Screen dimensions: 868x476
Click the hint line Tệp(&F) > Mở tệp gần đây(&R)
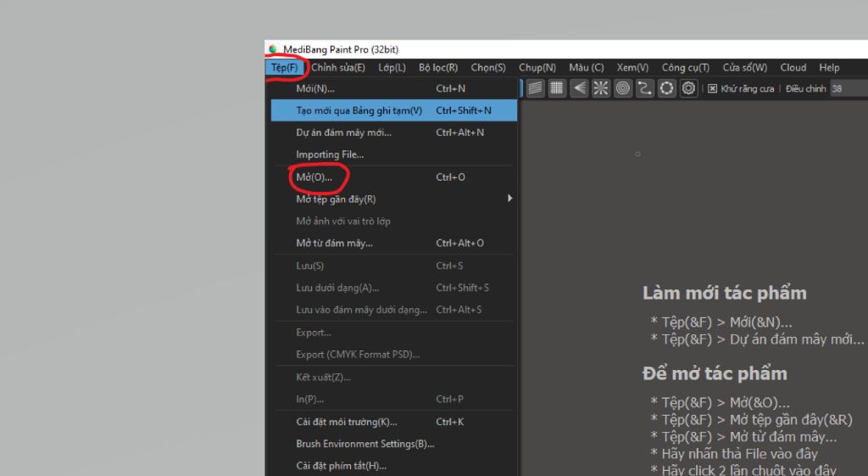[x=751, y=420]
